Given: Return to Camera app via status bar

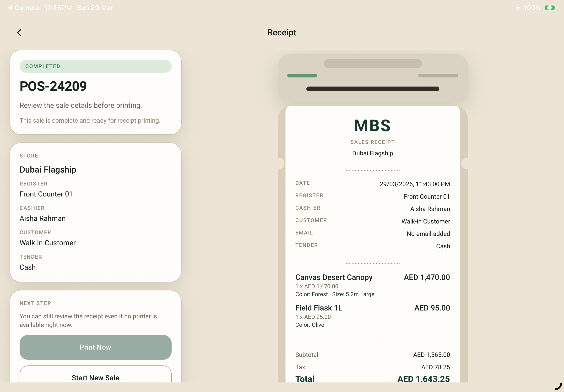Looking at the screenshot, I should pos(24,8).
